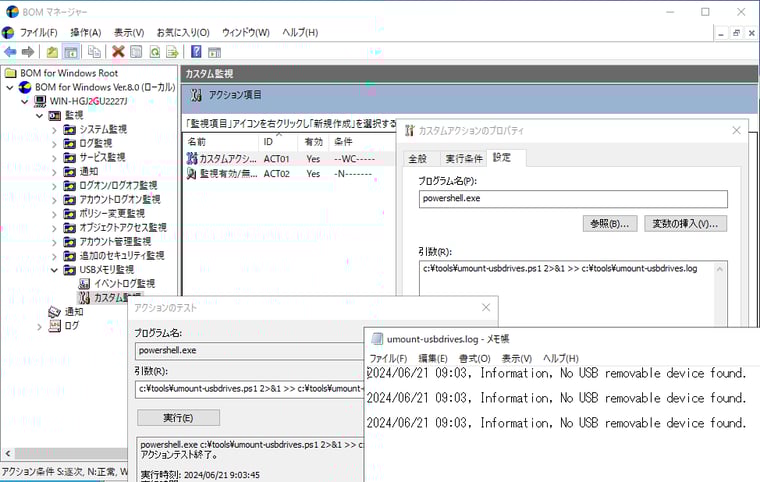Click the 変数の挿入(V)... button
Viewport: 760px width, 482px height.
coord(685,224)
